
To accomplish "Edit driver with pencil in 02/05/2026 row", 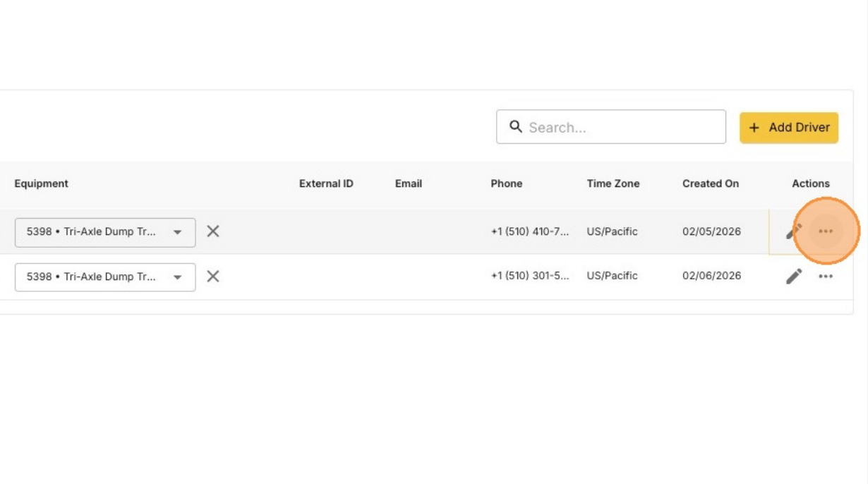I will click(794, 231).
